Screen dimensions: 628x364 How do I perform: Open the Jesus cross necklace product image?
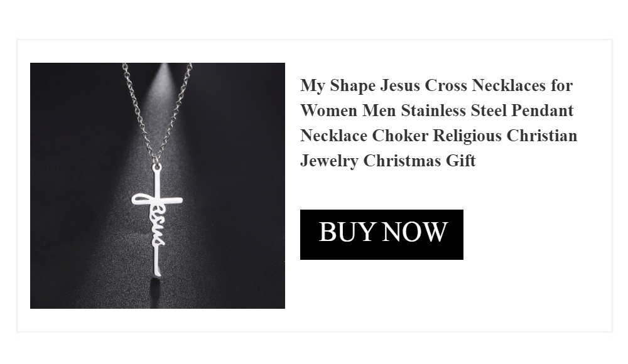[x=158, y=186]
